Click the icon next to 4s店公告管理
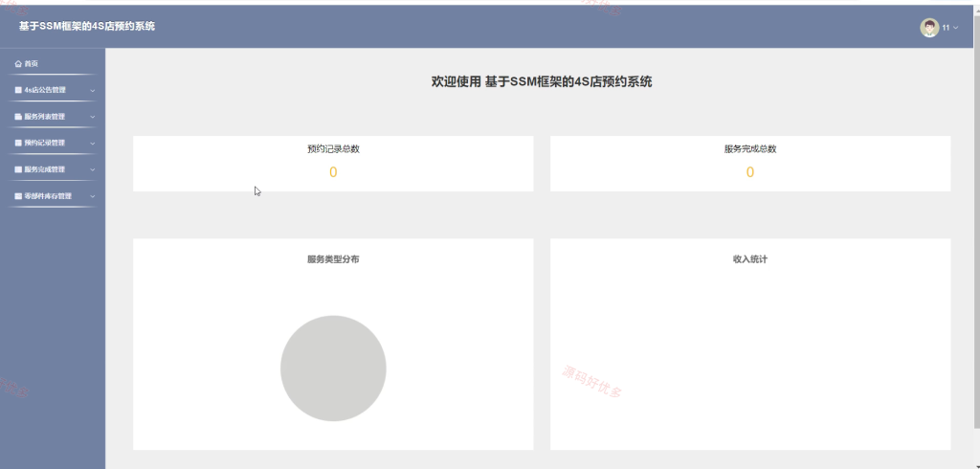 point(18,90)
